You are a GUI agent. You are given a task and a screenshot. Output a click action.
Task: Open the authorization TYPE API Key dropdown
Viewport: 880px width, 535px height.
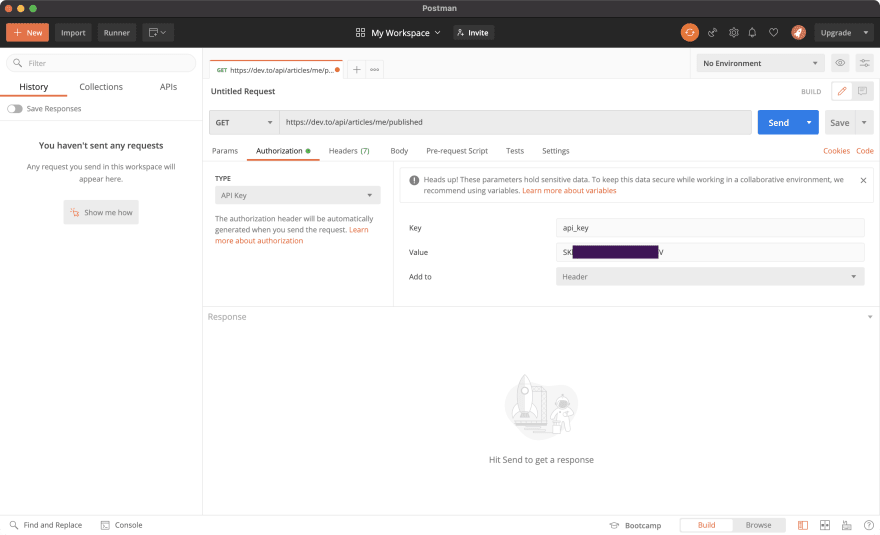pos(297,195)
